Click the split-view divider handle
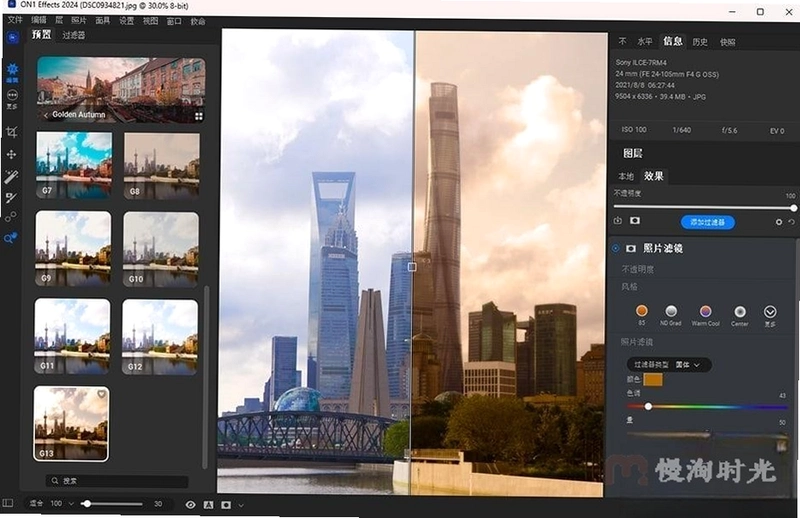800x518 pixels. tap(412, 266)
